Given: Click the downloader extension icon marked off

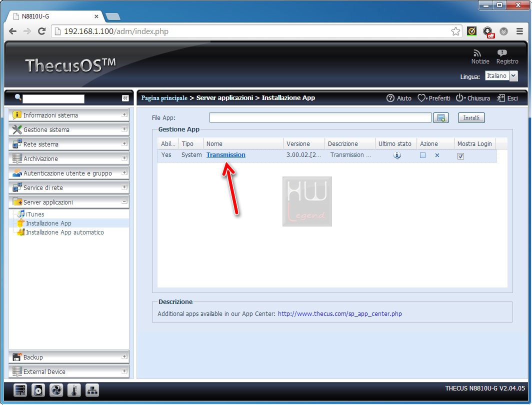Looking at the screenshot, I should [x=488, y=32].
